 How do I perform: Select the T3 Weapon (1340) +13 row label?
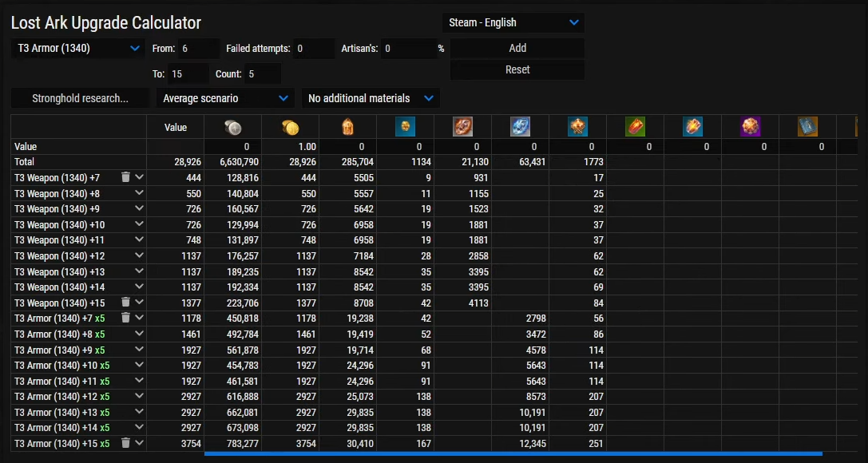tap(59, 271)
